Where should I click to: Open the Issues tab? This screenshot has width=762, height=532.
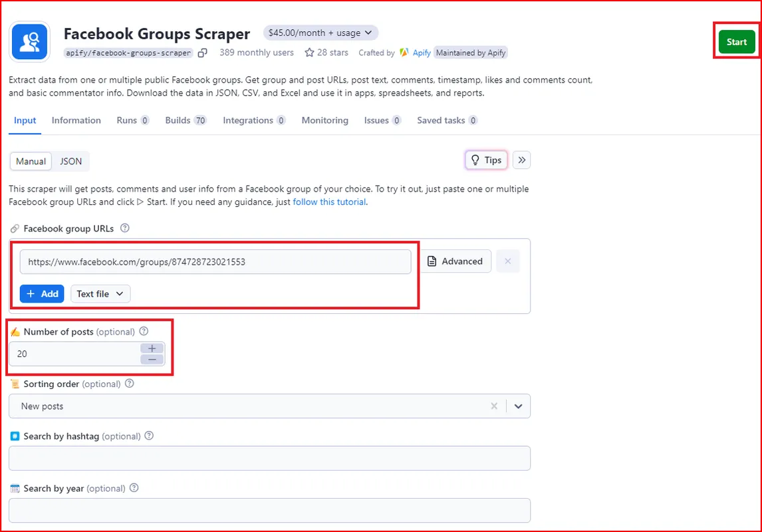(382, 120)
